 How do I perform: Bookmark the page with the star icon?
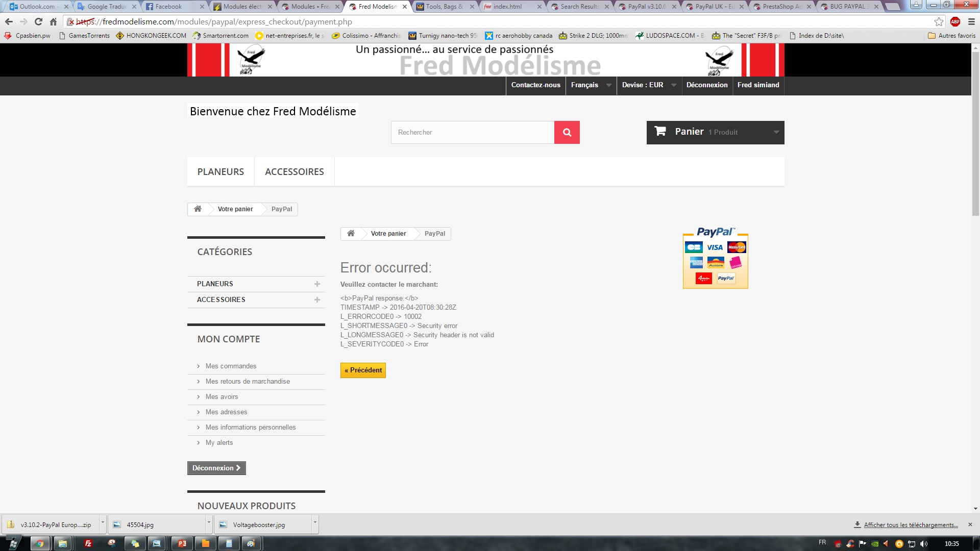pos(939,22)
